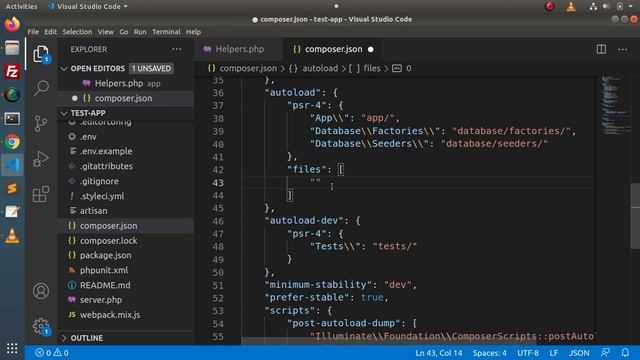The height and width of the screenshot is (360, 640).
Task: Open system menu arrow in top bar
Action: 631,6
